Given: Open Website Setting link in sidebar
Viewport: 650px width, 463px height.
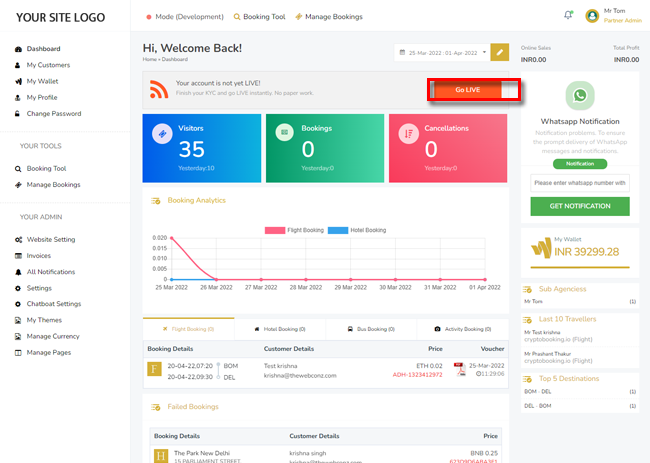Looking at the screenshot, I should [51, 240].
